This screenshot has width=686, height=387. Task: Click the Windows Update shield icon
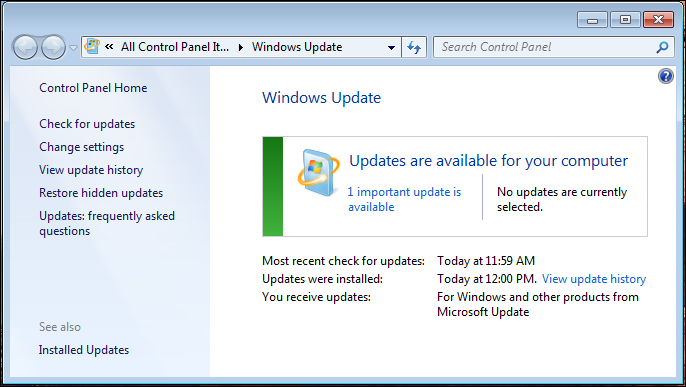318,173
